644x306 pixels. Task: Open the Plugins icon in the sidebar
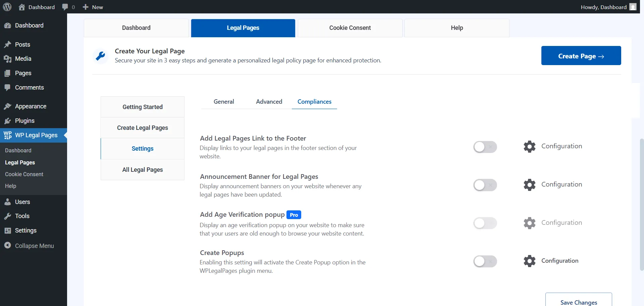8,121
